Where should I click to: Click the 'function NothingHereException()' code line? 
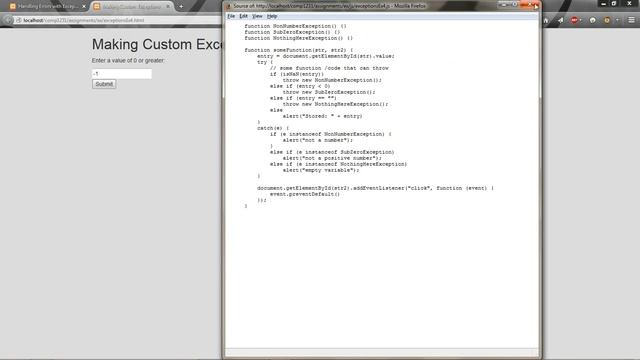pyautogui.click(x=298, y=38)
